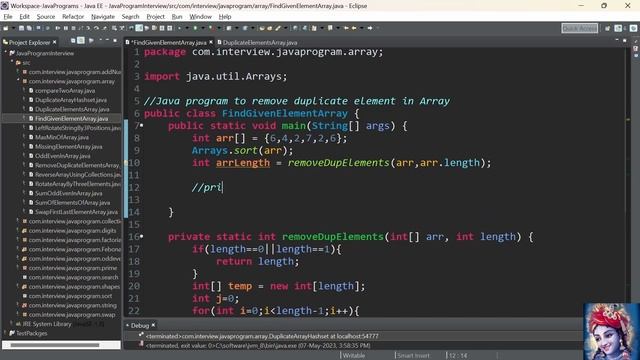Image resolution: width=640 pixels, height=360 pixels.
Task: Click the terminated DuplicateArrayHashset launch entry
Action: tap(262, 336)
